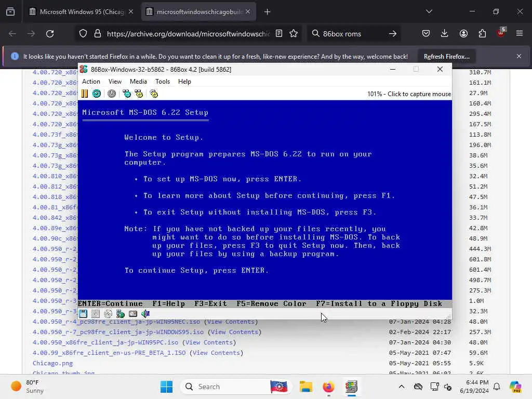This screenshot has width=532, height=399.
Task: Switch to the Microsoft Windows 95 (Chicago) tab
Action: coord(82,12)
